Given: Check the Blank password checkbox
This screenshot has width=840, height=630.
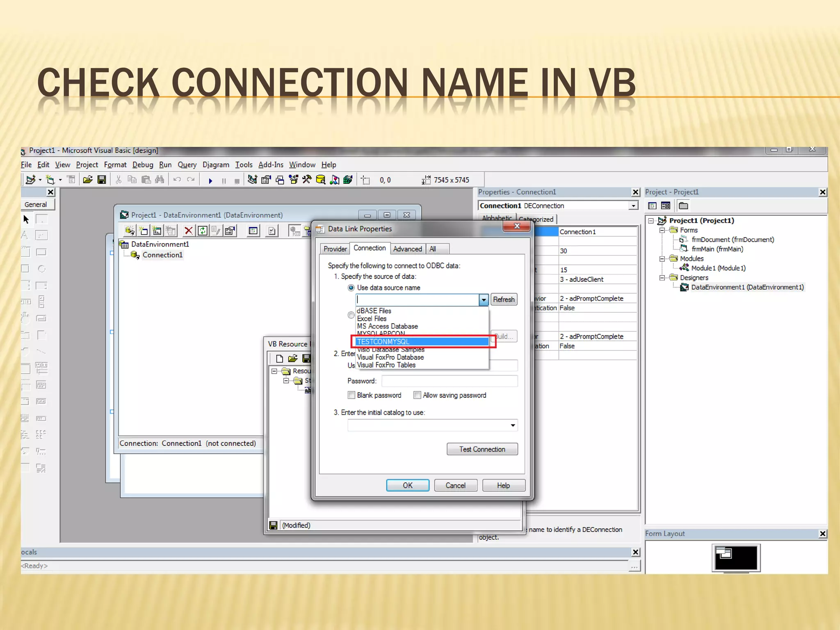Looking at the screenshot, I should pyautogui.click(x=352, y=395).
